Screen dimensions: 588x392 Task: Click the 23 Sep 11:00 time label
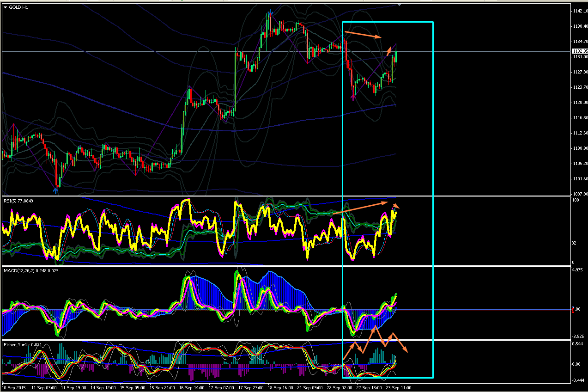(398, 387)
